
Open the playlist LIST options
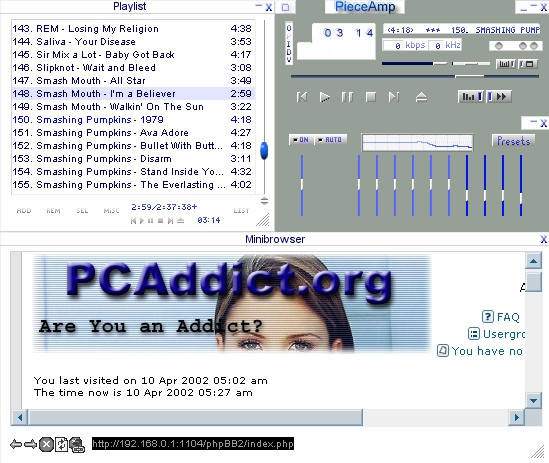[241, 210]
